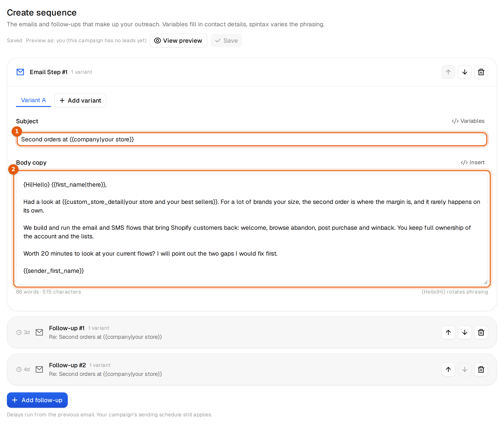Click the Email Step #1 header title

tap(49, 72)
